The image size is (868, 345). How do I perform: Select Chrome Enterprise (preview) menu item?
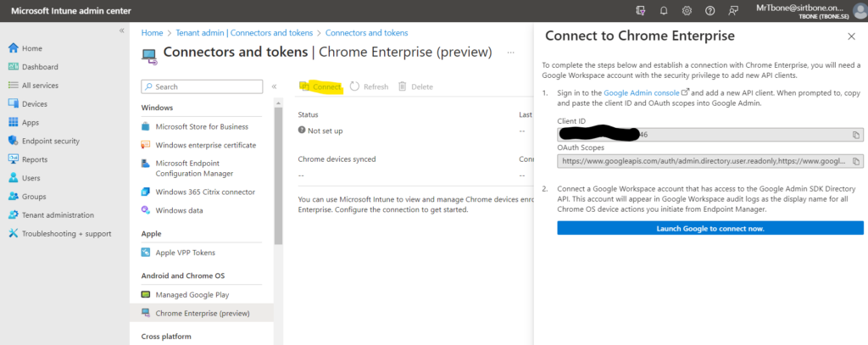point(202,314)
